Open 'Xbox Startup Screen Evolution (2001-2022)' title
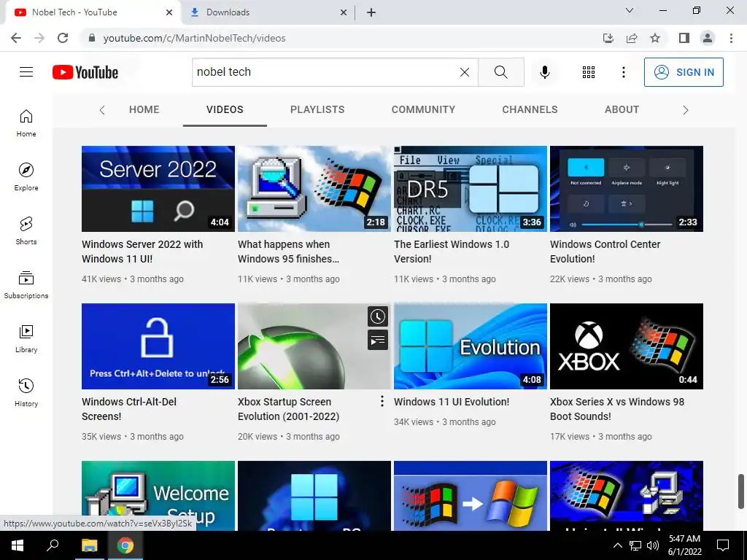Screen dimensions: 747x560 pos(289,409)
